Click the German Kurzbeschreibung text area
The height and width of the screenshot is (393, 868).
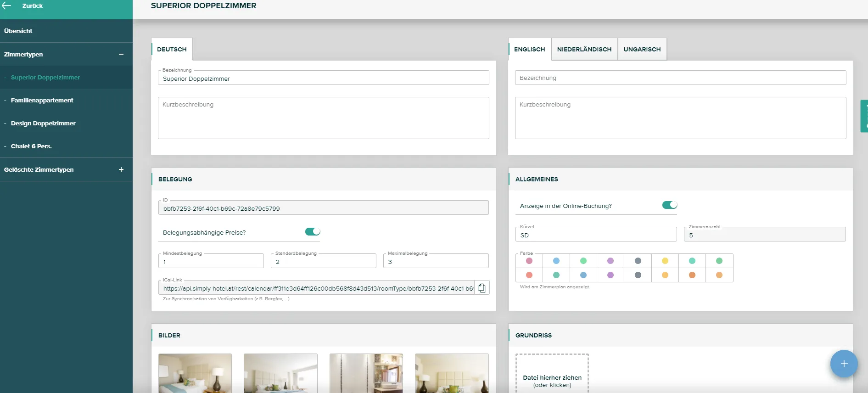tap(324, 118)
